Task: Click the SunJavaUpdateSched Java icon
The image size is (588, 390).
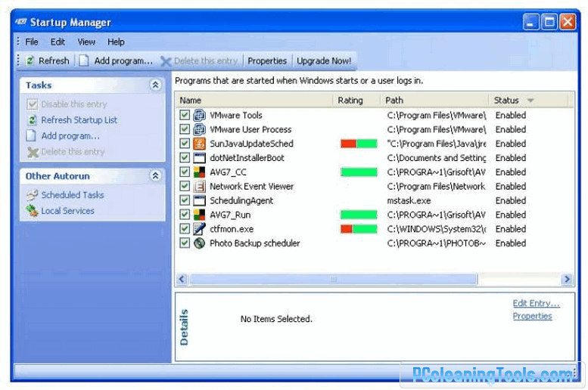Action: pos(199,144)
